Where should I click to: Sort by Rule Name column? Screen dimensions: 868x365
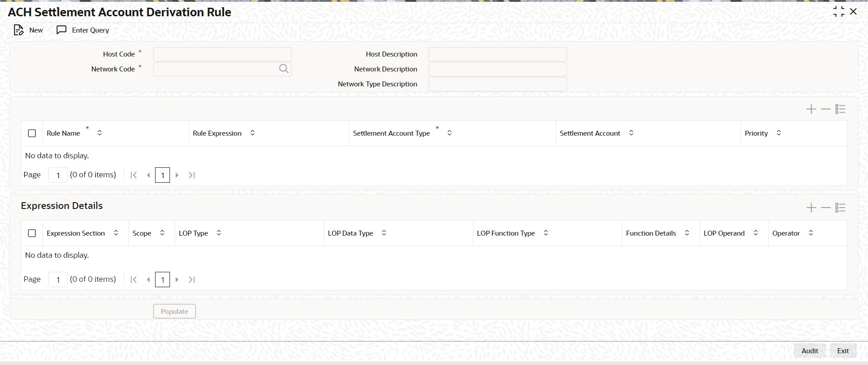click(99, 133)
